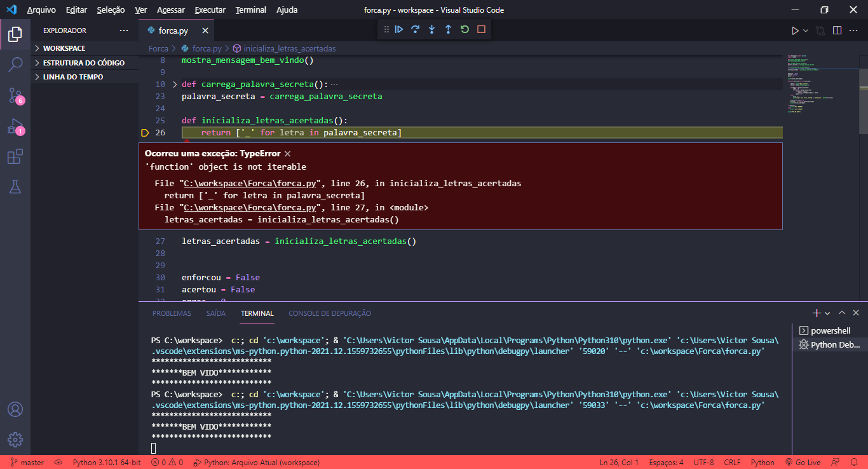Run Python file using play icon
The image size is (868, 469).
794,31
